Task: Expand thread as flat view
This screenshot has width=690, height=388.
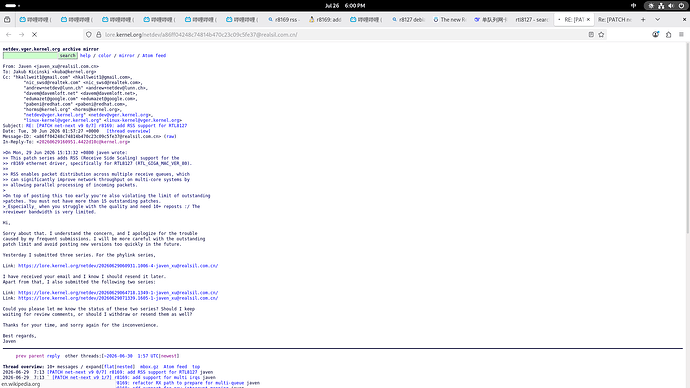Action: tap(109, 366)
